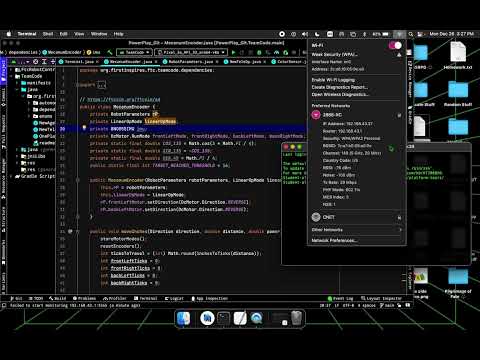This screenshot has width=480, height=360.
Task: Click the Git branch indicator in status bar
Action: [x=387, y=305]
